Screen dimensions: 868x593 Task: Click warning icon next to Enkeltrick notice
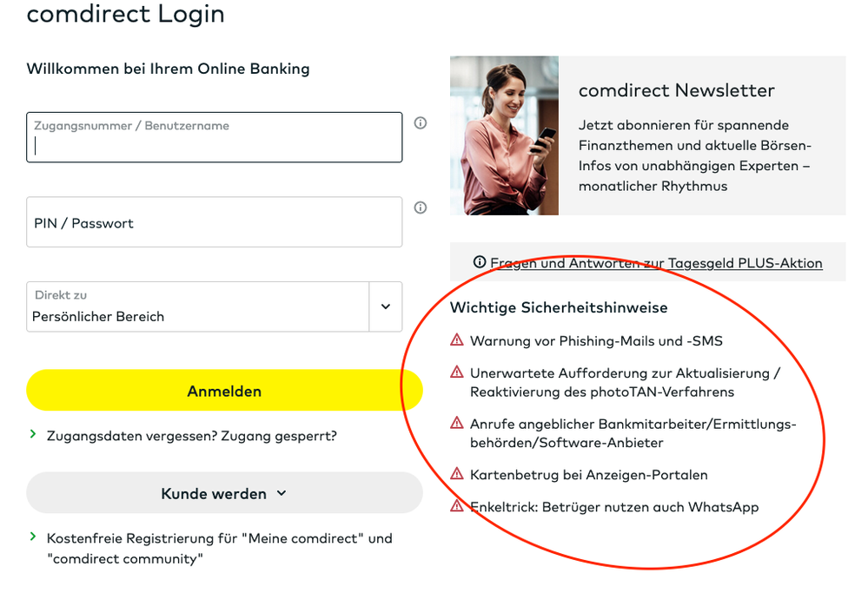[x=457, y=505]
